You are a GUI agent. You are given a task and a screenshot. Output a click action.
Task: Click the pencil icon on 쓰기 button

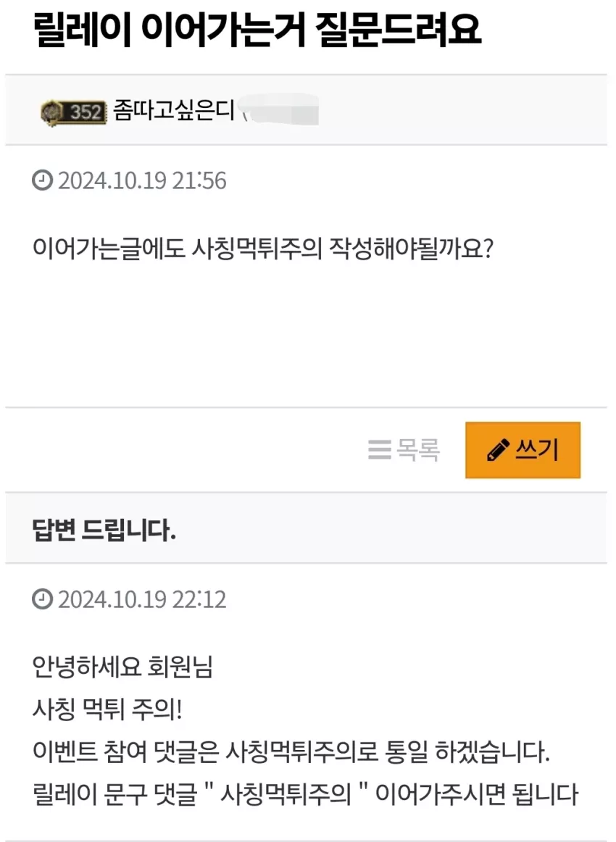point(499,450)
